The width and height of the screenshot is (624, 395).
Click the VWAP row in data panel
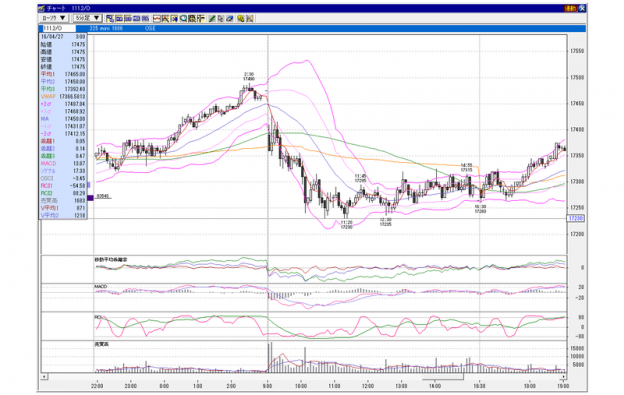point(63,96)
